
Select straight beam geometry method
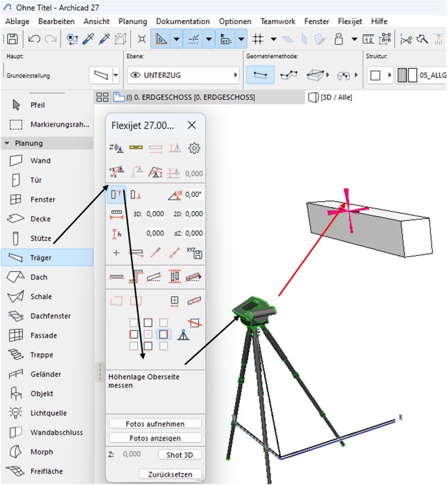coord(260,75)
